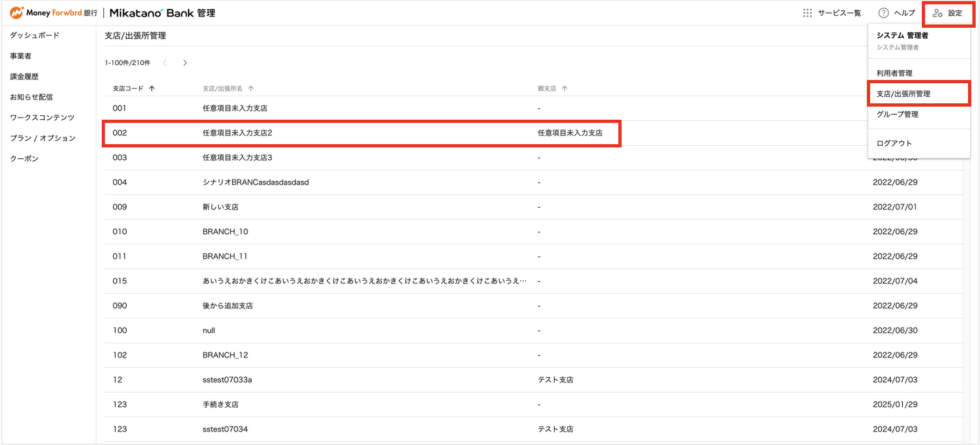Click branch code 090
Image resolution: width=980 pixels, height=445 pixels.
120,306
